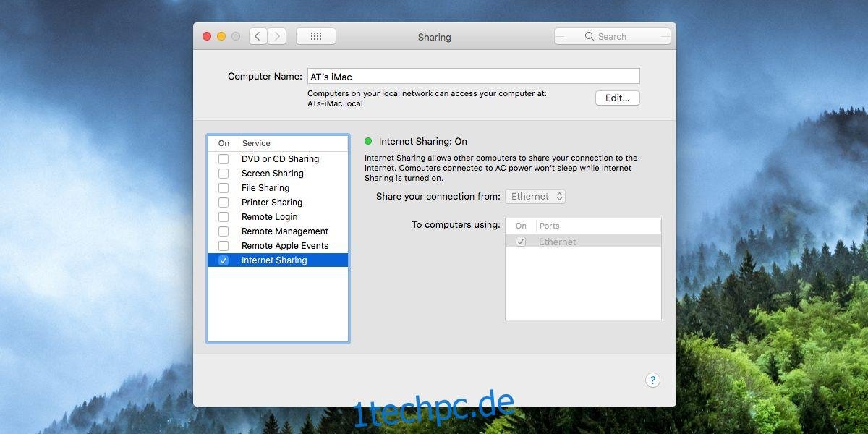Toggle Remote Apple Events checkbox

pos(224,246)
